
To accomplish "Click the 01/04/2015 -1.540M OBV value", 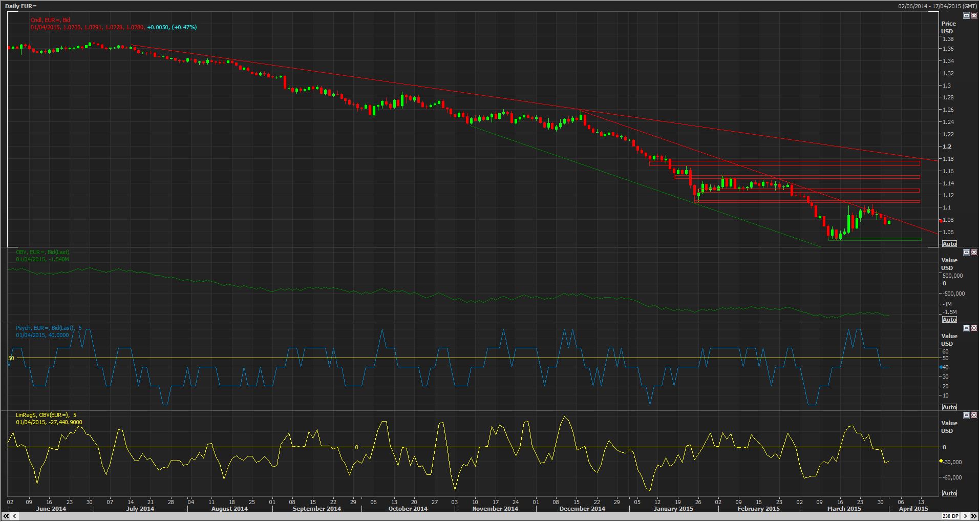I will click(x=42, y=259).
